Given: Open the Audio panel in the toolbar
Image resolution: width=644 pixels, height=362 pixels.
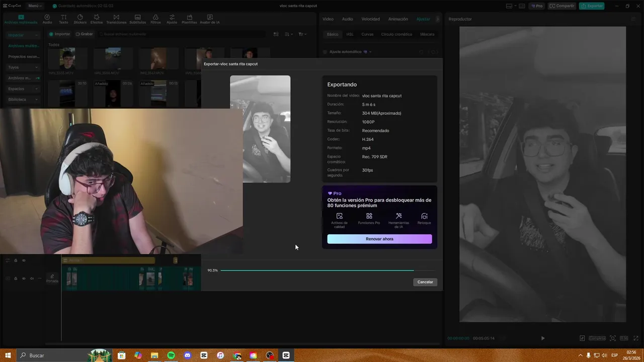Looking at the screenshot, I should pos(47,19).
